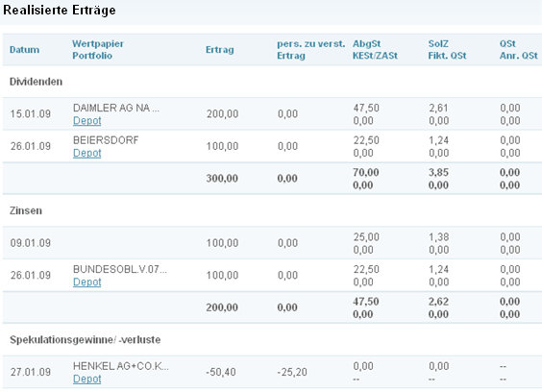Select the Spekulationsgewinne/-verluste section heading

[85, 340]
